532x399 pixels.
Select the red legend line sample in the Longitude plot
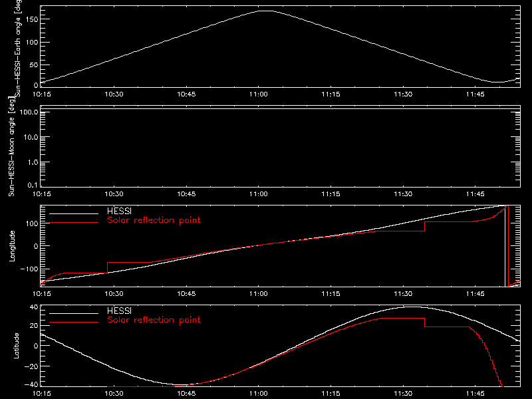click(74, 223)
